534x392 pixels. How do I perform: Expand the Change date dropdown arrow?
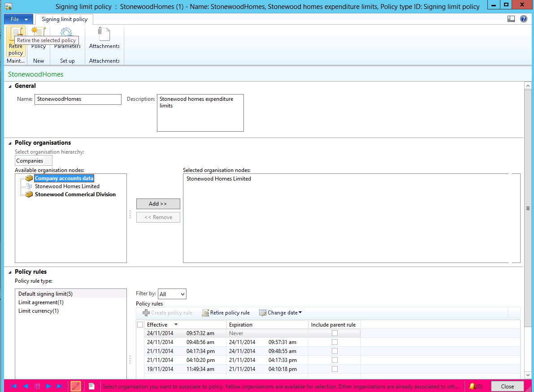point(300,312)
